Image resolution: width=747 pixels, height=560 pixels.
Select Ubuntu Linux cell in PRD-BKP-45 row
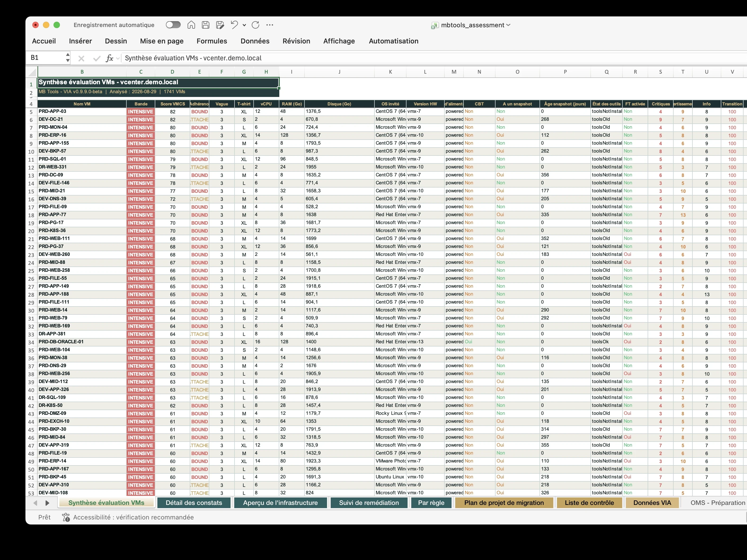click(x=390, y=477)
